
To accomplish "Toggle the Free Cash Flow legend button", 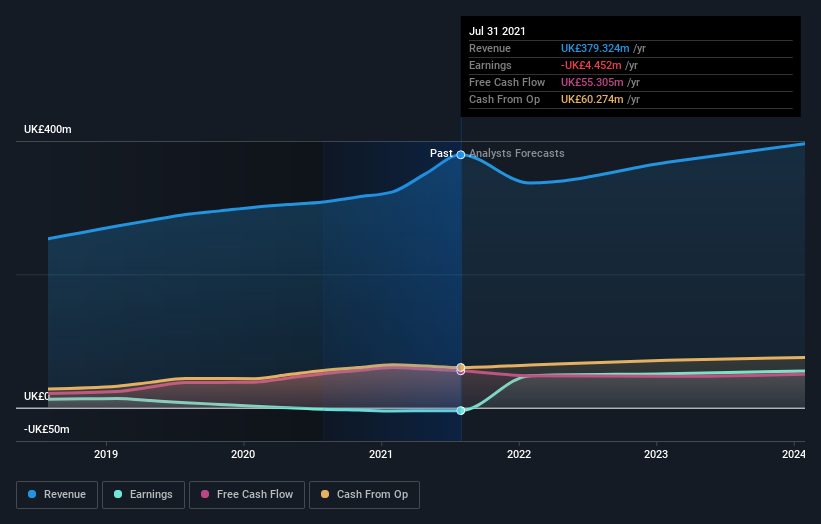I will coord(247,495).
